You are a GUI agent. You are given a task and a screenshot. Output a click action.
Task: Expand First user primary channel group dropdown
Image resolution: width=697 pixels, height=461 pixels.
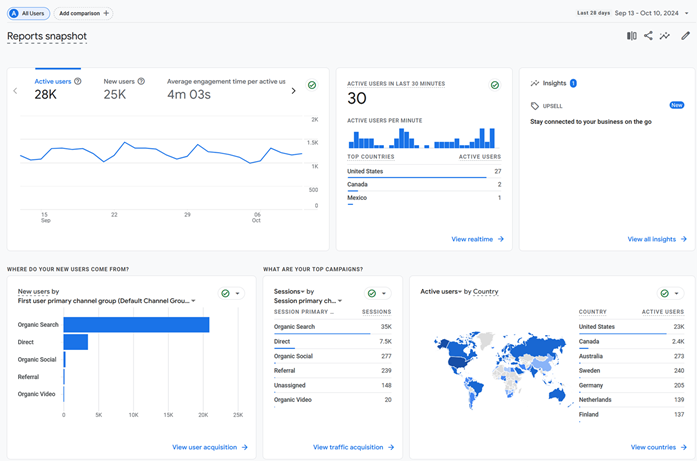[193, 300]
